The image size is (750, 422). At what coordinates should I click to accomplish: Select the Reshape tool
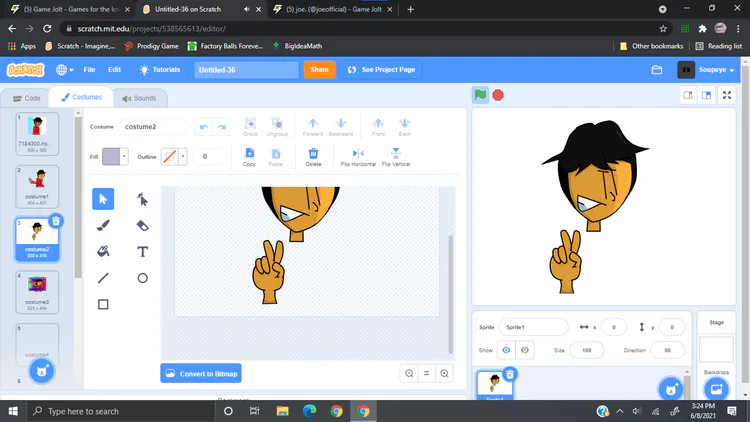(142, 199)
